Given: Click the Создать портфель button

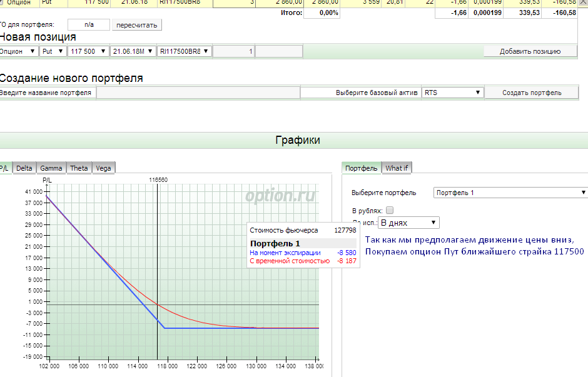Looking at the screenshot, I should [x=531, y=93].
